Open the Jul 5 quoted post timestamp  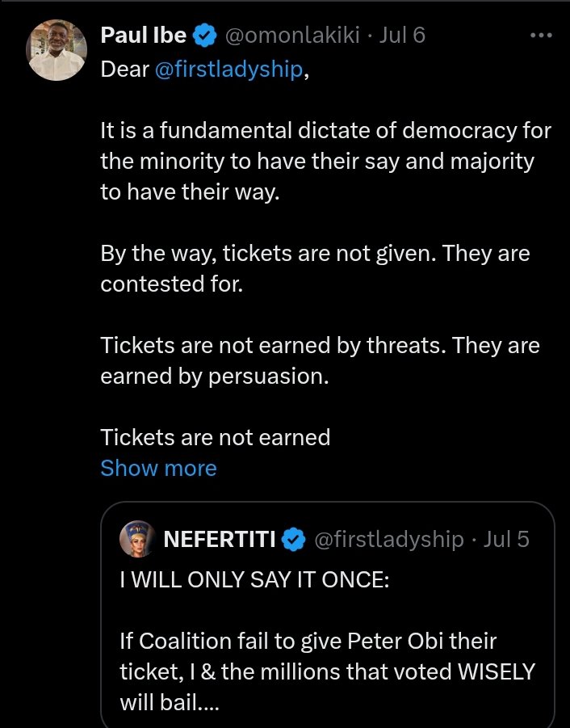pos(505,540)
